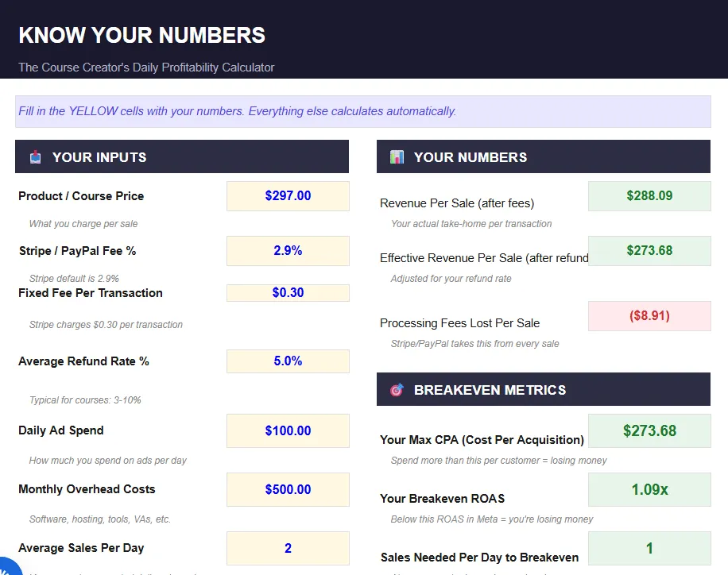
Task: Select the Effective Revenue Per Sale value
Action: pyautogui.click(x=649, y=251)
